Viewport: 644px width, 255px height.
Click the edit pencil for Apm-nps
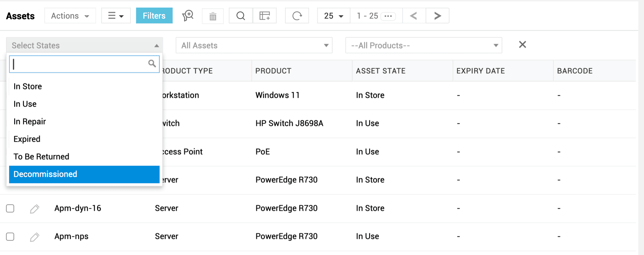pos(34,237)
